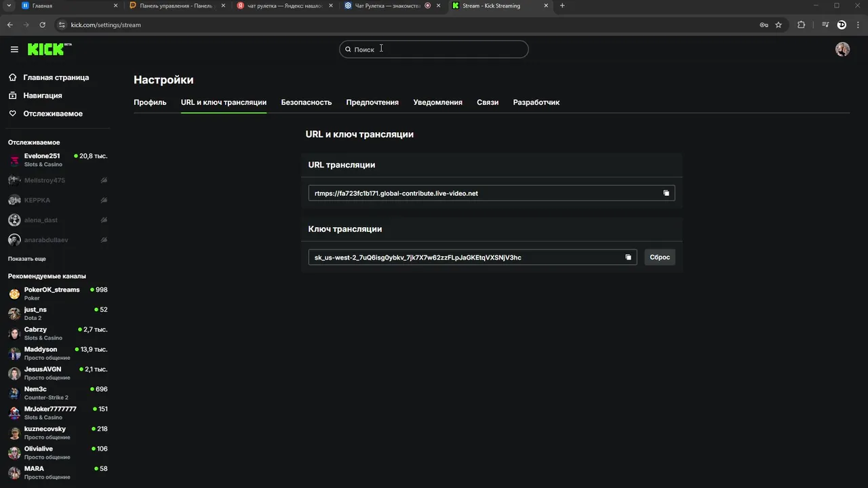Viewport: 868px width, 488px height.
Task: Open the Предпочтения settings tab
Action: tap(372, 102)
